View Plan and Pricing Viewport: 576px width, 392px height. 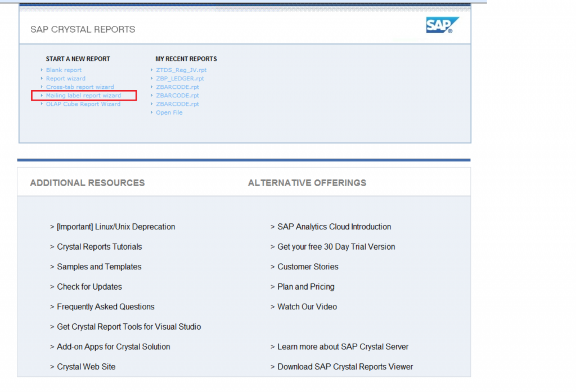click(x=305, y=287)
